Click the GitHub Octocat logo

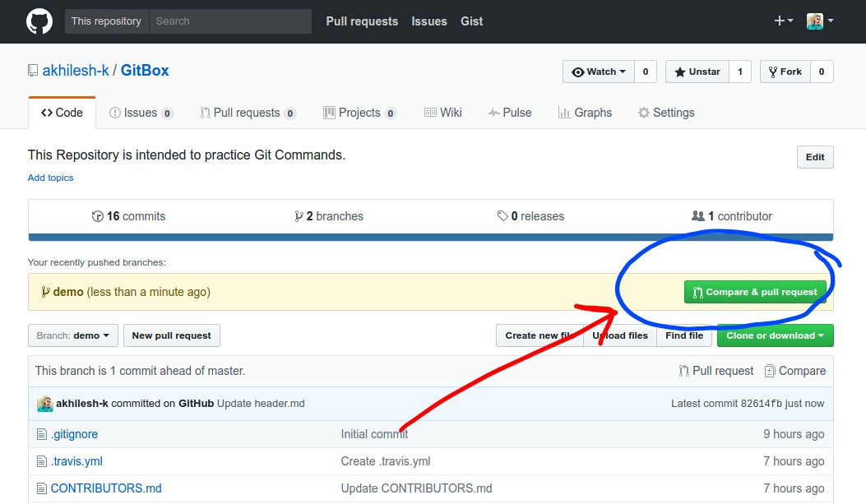point(39,21)
